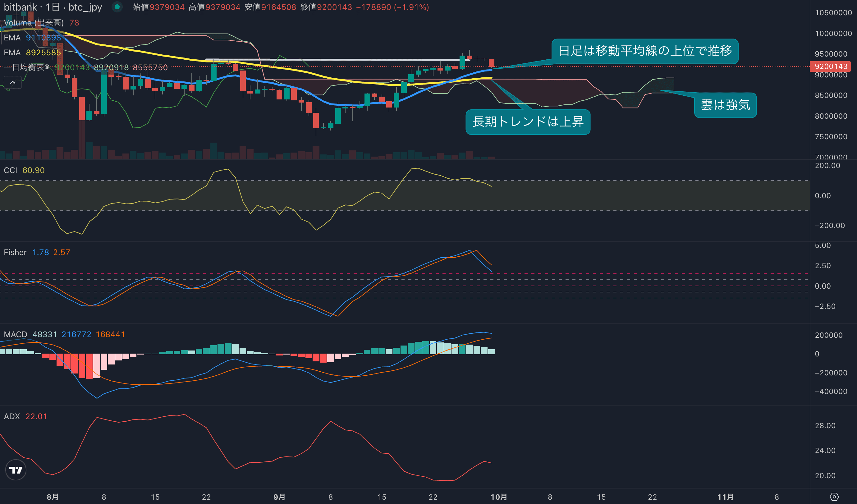Click the 10月 date on time axis
Viewport: 857px width, 504px height.
pos(498,497)
